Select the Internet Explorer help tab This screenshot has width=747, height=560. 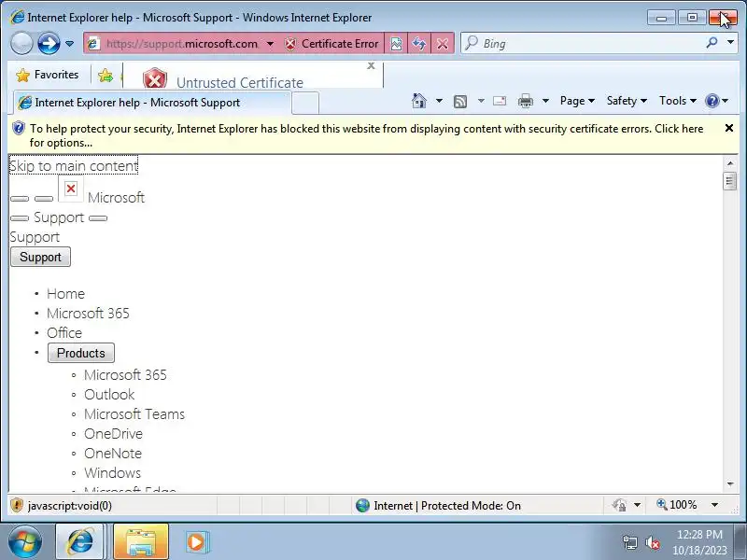click(x=151, y=103)
